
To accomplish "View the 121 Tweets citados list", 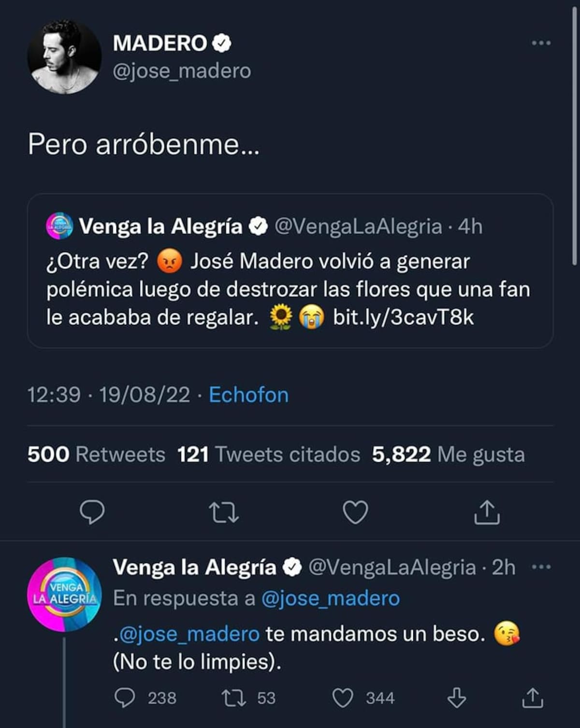I will click(268, 454).
